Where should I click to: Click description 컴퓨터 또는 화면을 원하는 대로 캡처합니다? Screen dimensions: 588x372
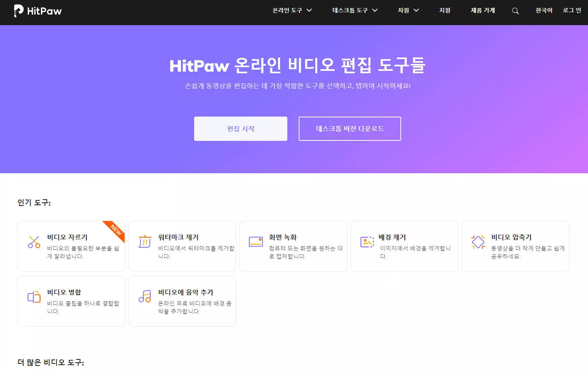(x=306, y=252)
